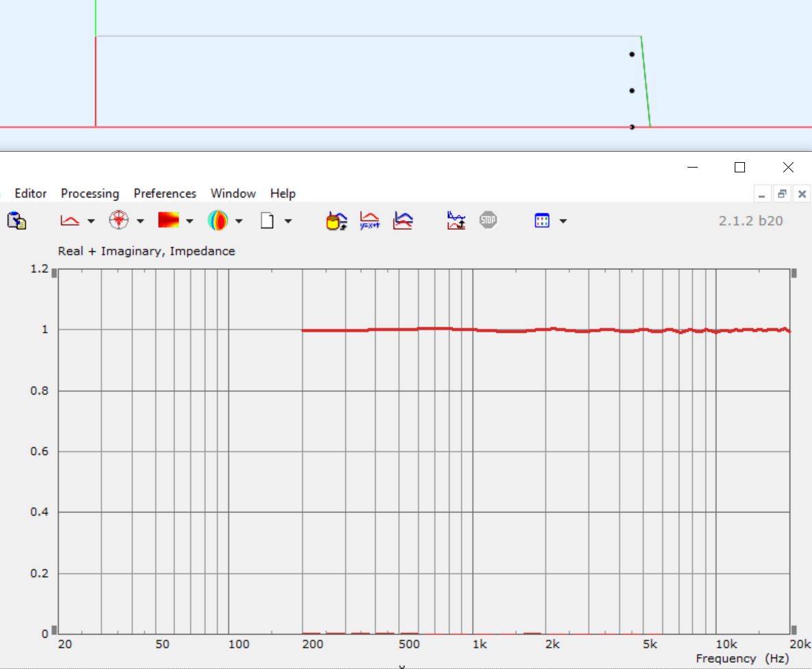Expand the polar plot dropdown arrow

(140, 221)
